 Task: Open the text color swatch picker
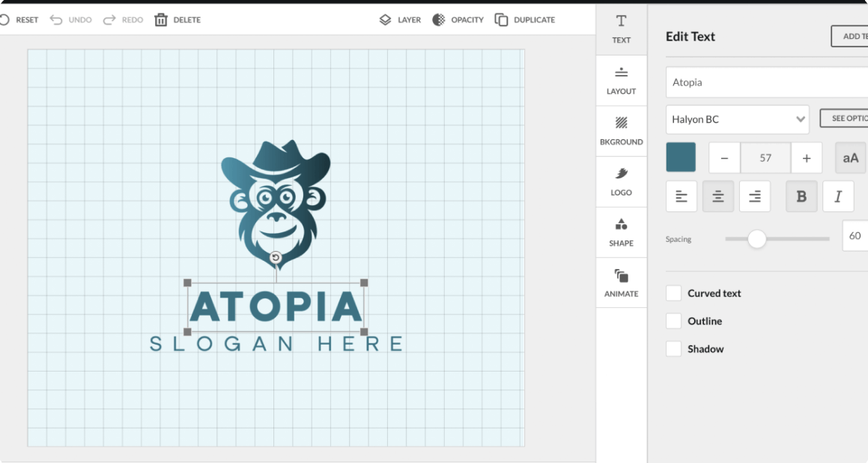point(680,157)
